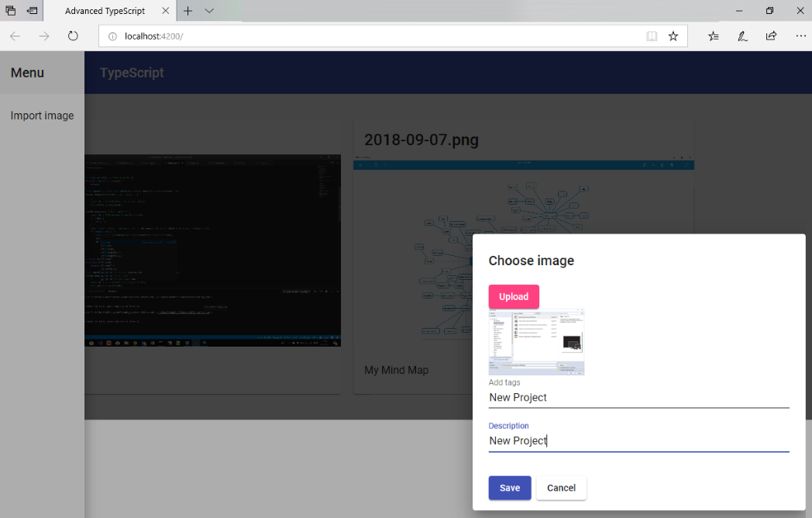
Task: Click the share page icon
Action: pyautogui.click(x=771, y=36)
